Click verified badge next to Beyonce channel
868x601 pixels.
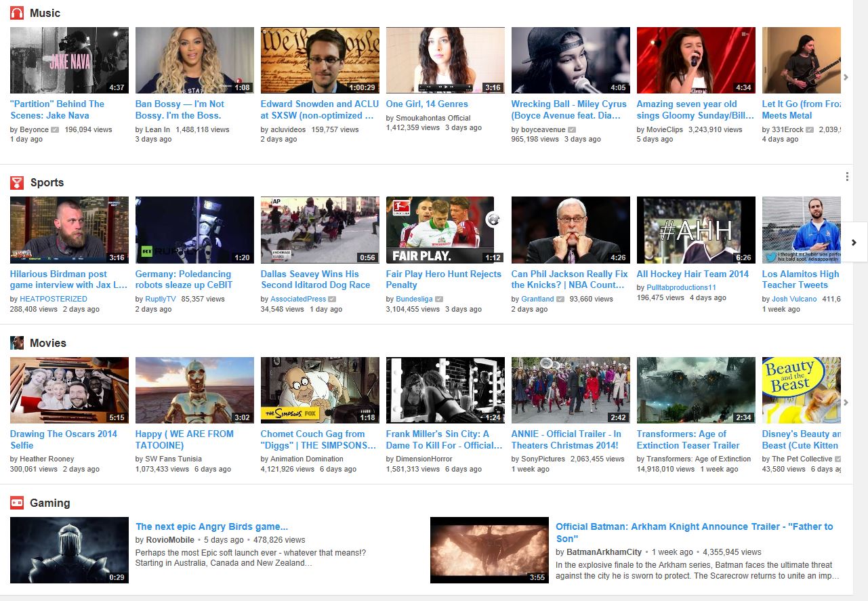pos(55,129)
